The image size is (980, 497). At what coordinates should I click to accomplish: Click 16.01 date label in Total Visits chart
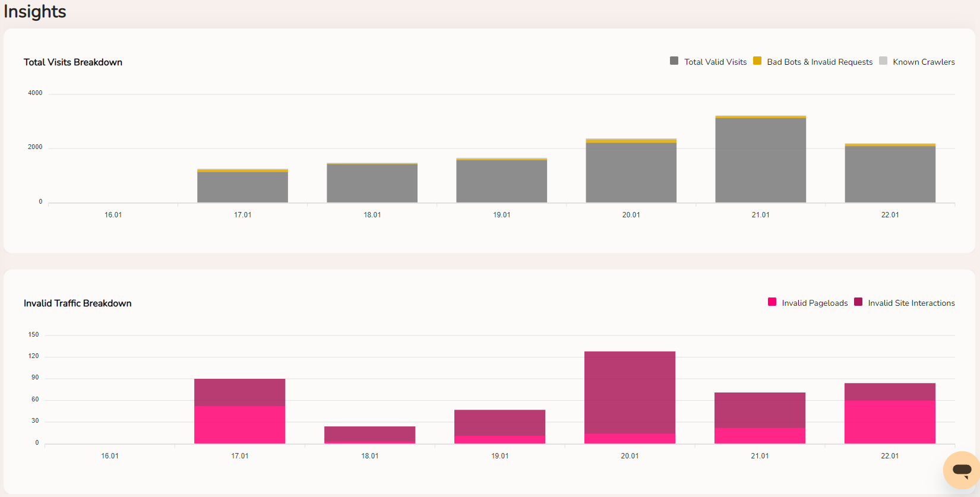point(113,215)
